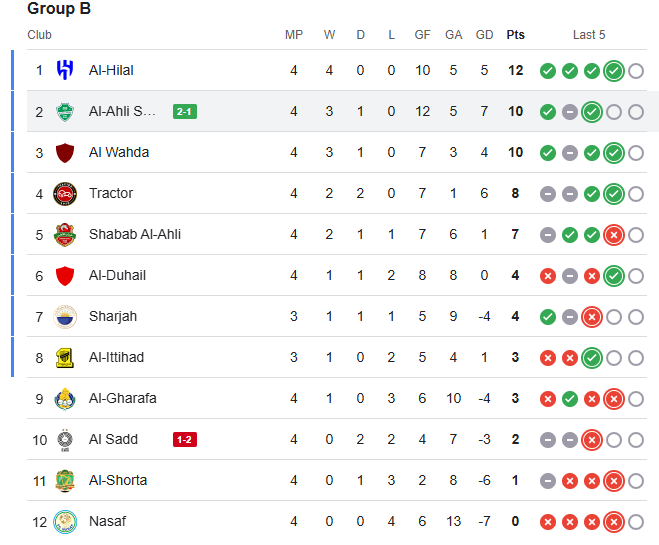Click the green 2-1 live score badge
The image size is (659, 545).
185,112
